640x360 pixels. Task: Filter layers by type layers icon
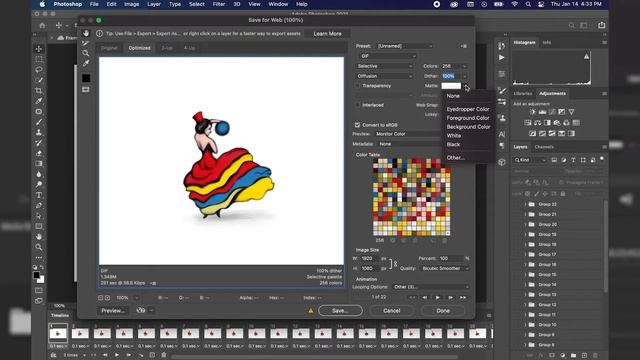pos(573,160)
